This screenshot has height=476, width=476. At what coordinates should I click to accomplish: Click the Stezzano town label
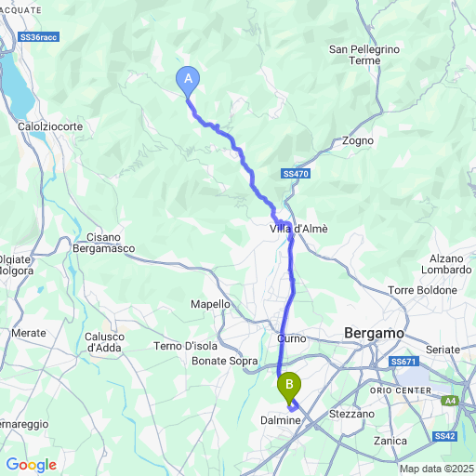[351, 414]
